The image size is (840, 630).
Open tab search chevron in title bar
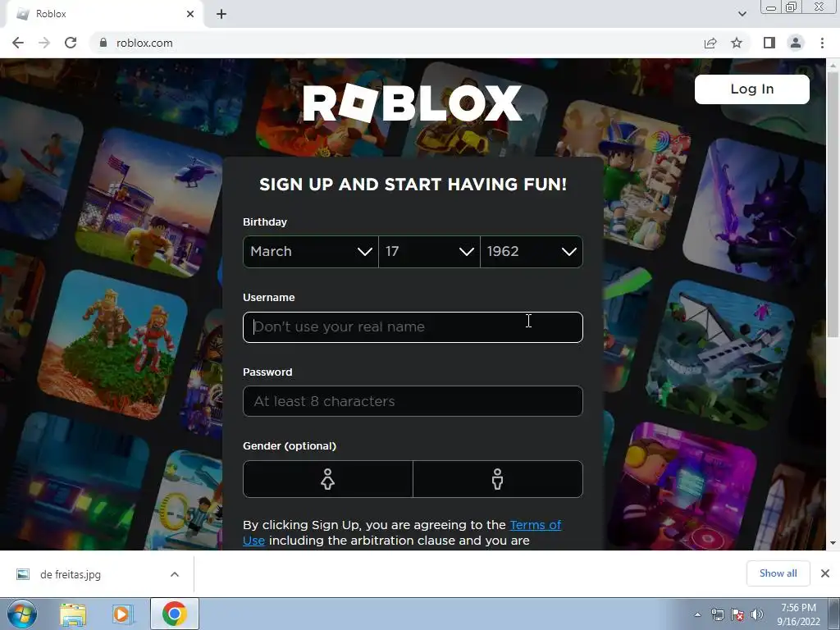742,14
